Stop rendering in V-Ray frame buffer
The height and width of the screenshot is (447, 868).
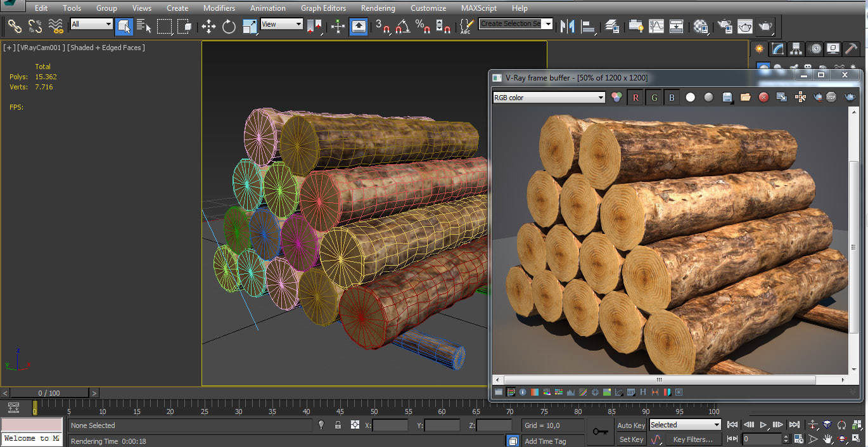[x=831, y=97]
